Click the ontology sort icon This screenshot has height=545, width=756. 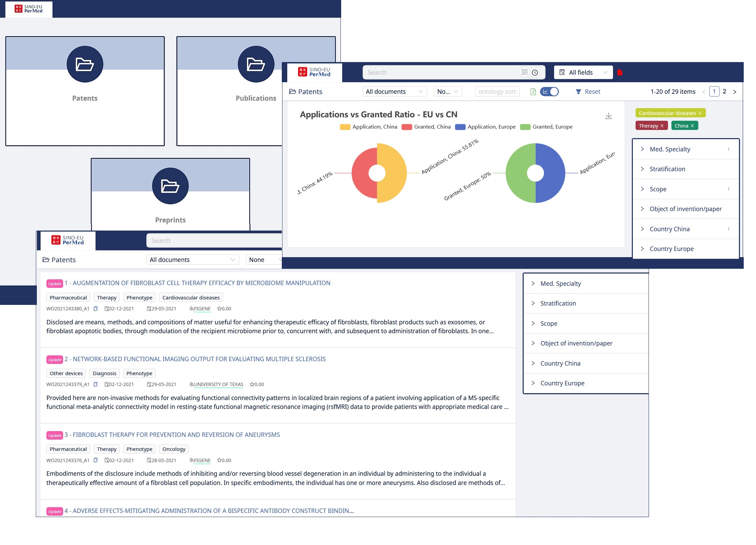(x=497, y=91)
